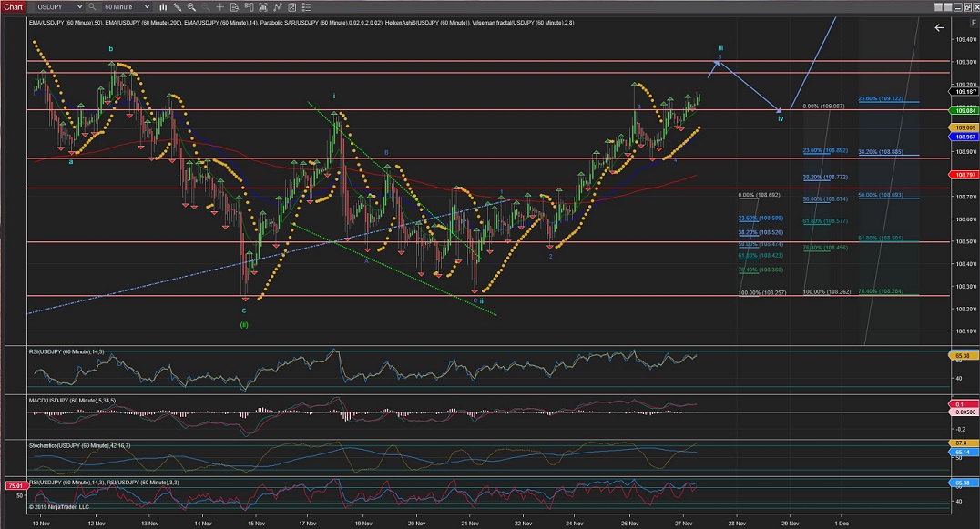The width and height of the screenshot is (980, 529).
Task: Click the red 75.91 RSI marker
Action: coord(14,484)
